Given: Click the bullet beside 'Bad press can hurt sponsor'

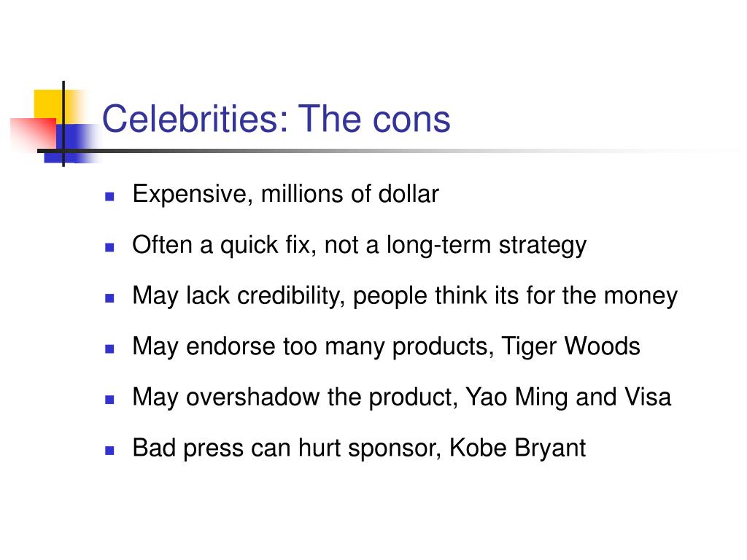Looking at the screenshot, I should click(109, 451).
